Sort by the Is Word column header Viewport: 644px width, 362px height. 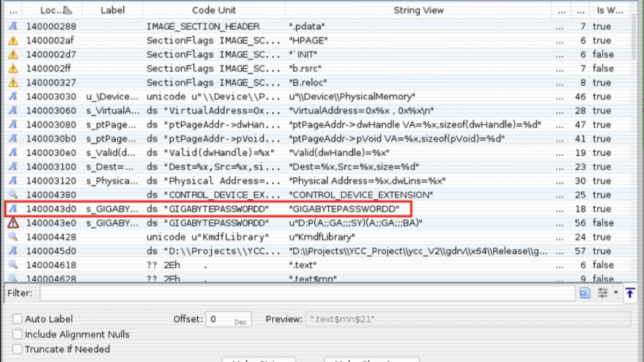click(610, 10)
